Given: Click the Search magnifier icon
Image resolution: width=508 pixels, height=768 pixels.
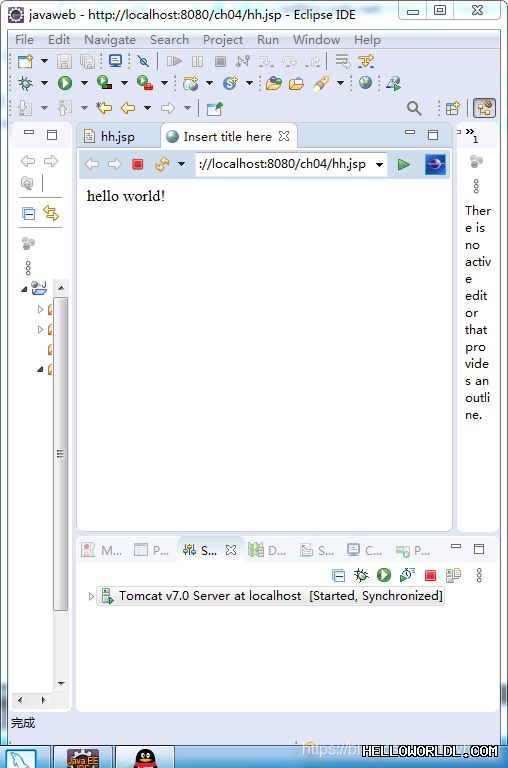Looking at the screenshot, I should [414, 108].
